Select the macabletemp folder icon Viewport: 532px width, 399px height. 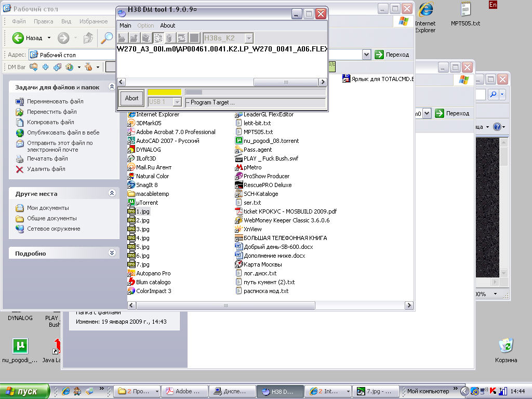pyautogui.click(x=131, y=194)
